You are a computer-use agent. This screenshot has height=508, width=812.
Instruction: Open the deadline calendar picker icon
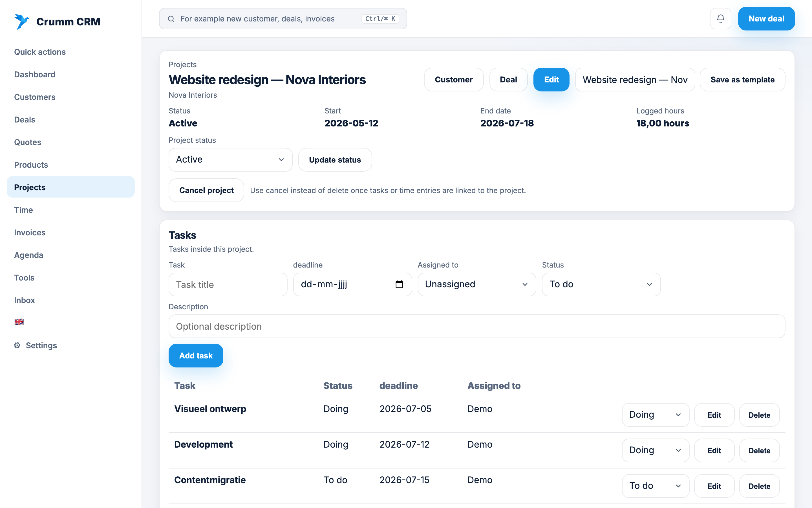pos(399,284)
